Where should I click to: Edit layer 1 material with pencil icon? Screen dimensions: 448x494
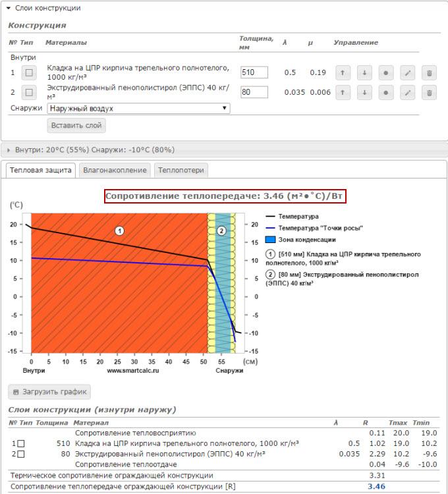tap(407, 72)
